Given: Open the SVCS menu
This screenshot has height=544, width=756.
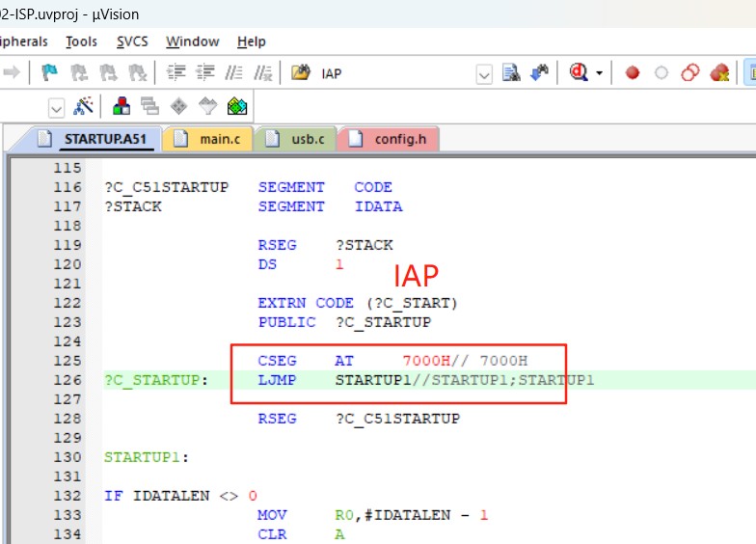Looking at the screenshot, I should (x=132, y=41).
